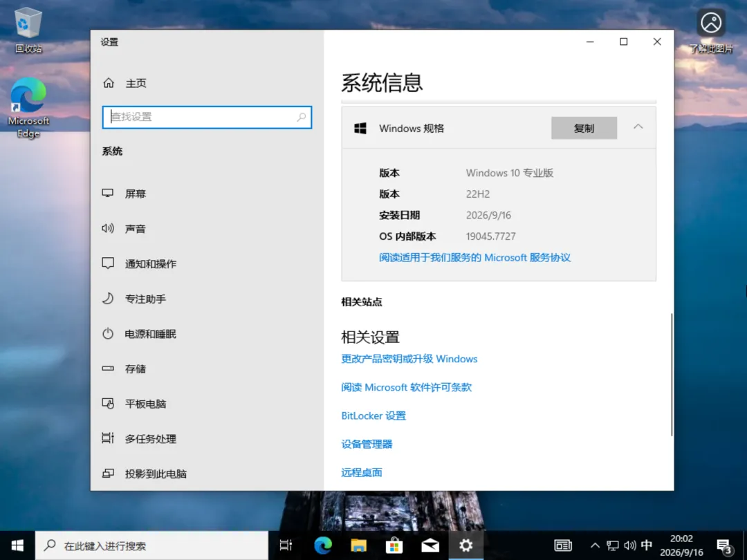
Task: Open 投影到此电脑 projecting icon
Action: [x=108, y=474]
